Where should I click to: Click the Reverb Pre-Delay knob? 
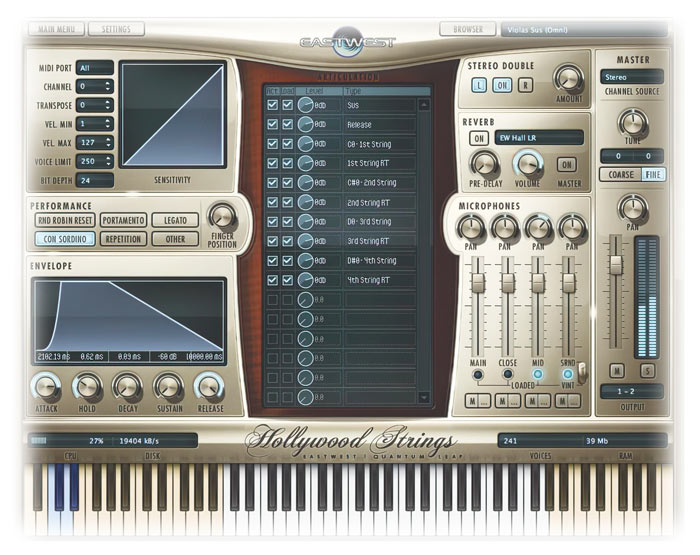(485, 164)
